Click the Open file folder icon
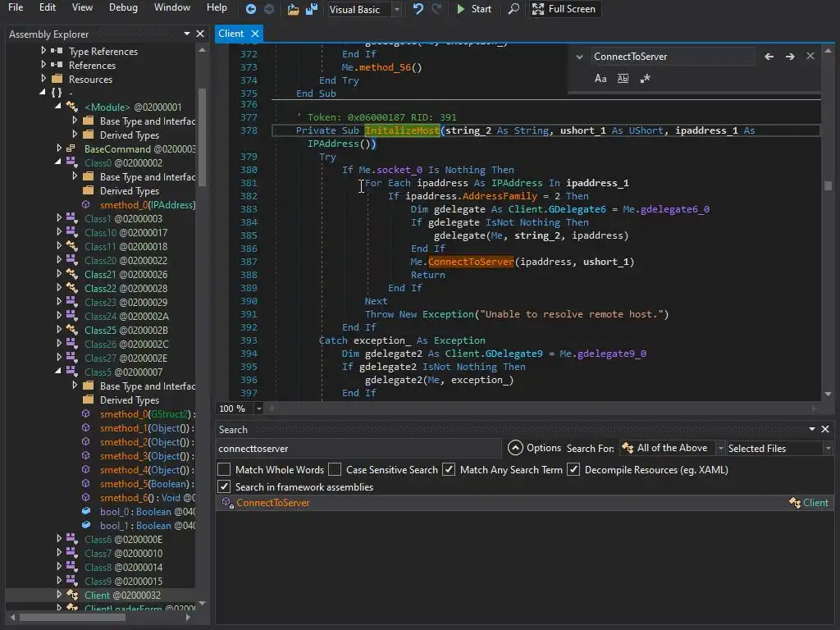This screenshot has width=840, height=630. coord(293,9)
